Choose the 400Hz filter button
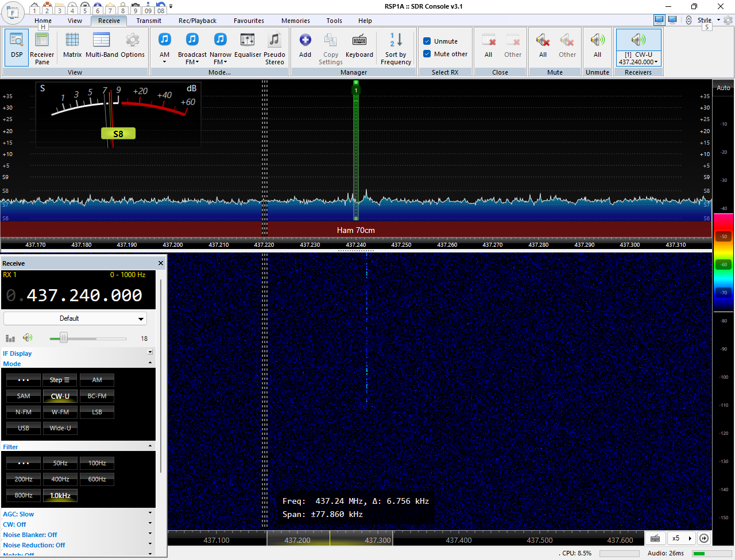This screenshot has width=735, height=560. pyautogui.click(x=60, y=479)
